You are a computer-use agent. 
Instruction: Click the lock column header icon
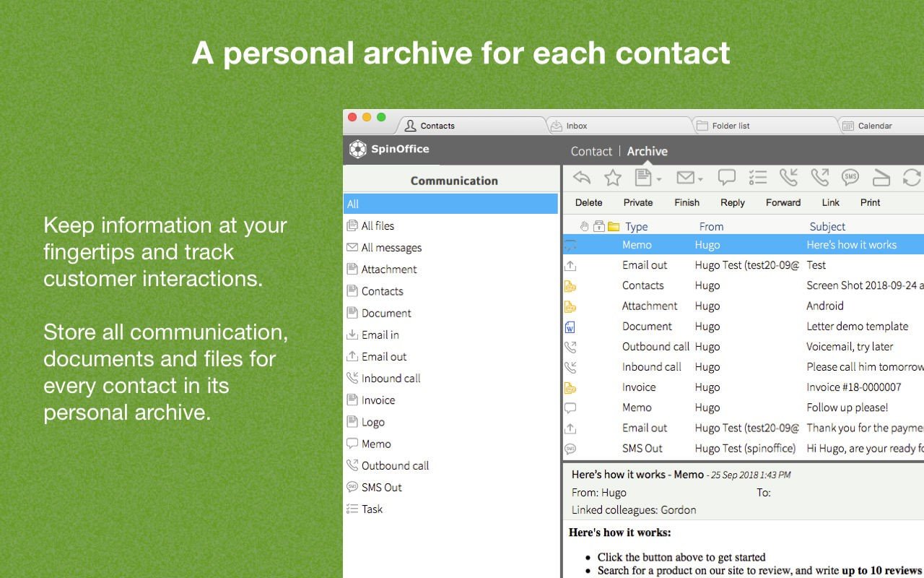point(598,226)
